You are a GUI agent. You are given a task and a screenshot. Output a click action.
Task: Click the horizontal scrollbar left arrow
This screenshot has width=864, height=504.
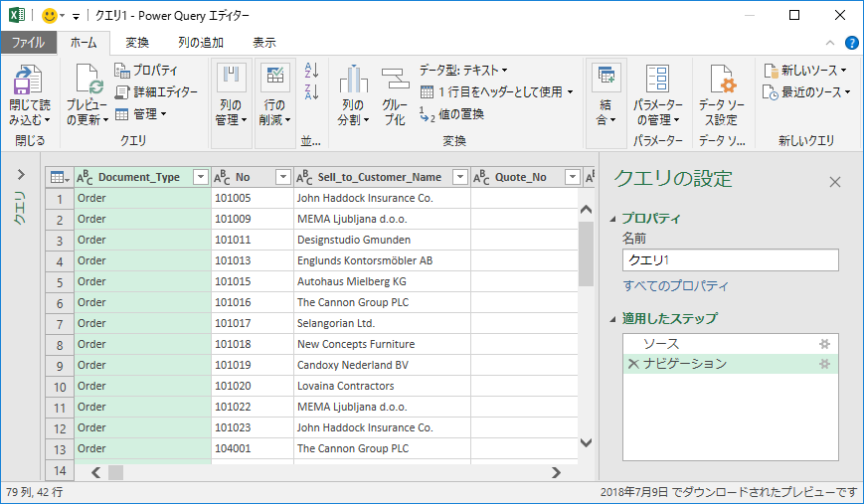(x=95, y=472)
